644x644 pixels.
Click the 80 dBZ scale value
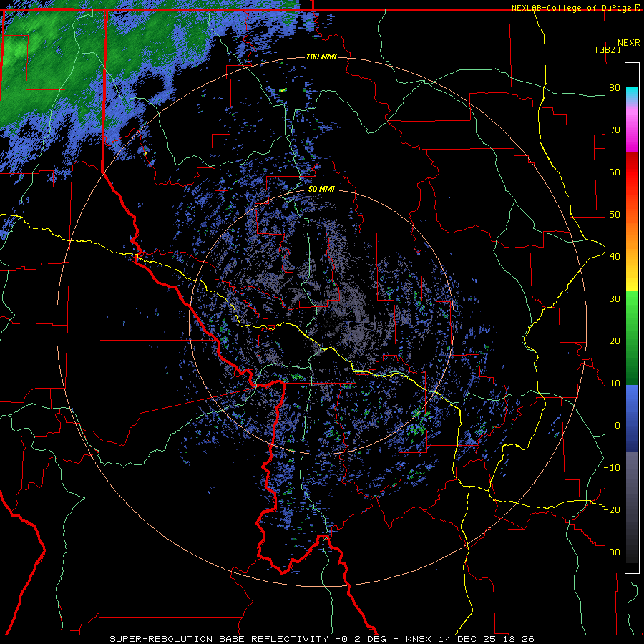pos(615,88)
